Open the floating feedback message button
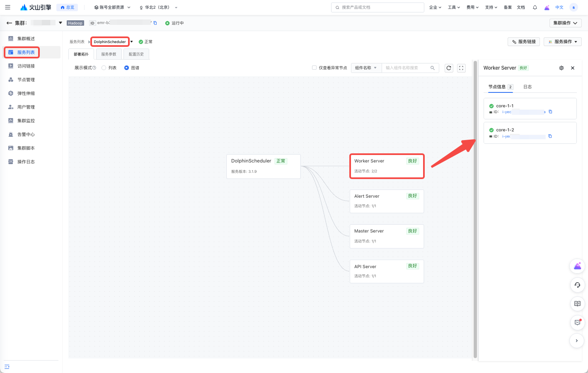Screen dimensions: 588x373 coord(577,322)
